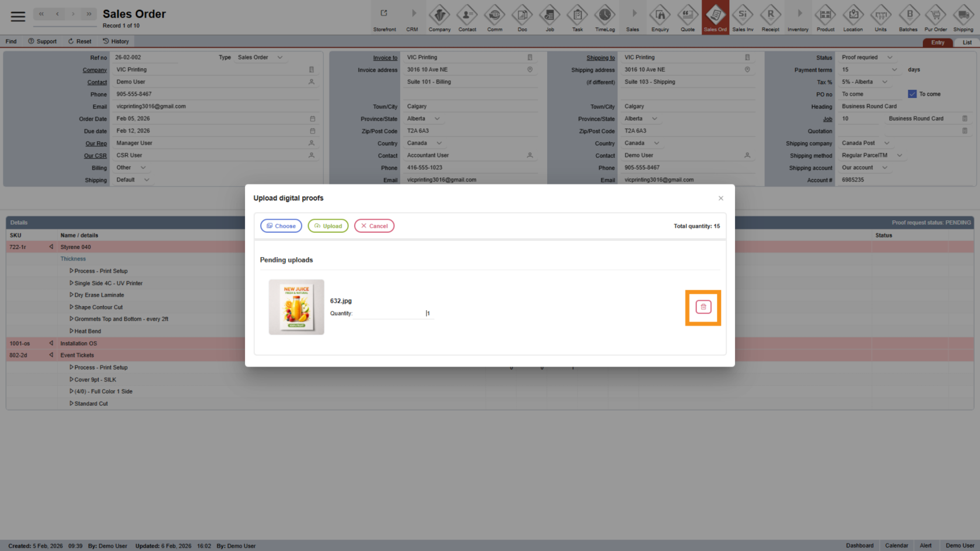Screen dimensions: 980x551
Task: Click the 632.jpg juice thumbnail
Action: click(x=296, y=307)
